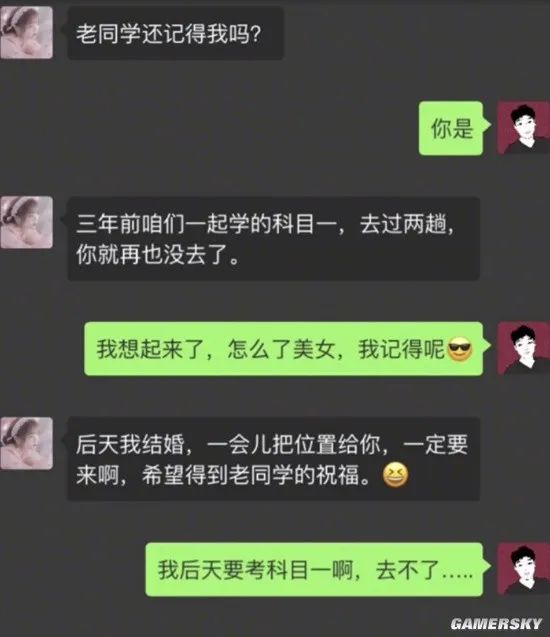The image size is (550, 637).
Task: Tap the green 你是 reply bubble
Action: [451, 128]
